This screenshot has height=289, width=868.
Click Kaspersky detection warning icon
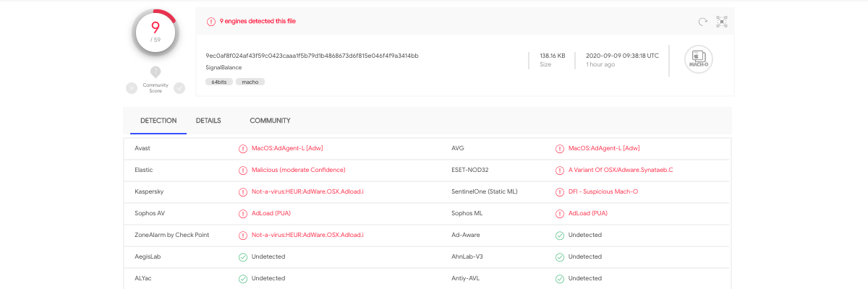[x=243, y=191]
